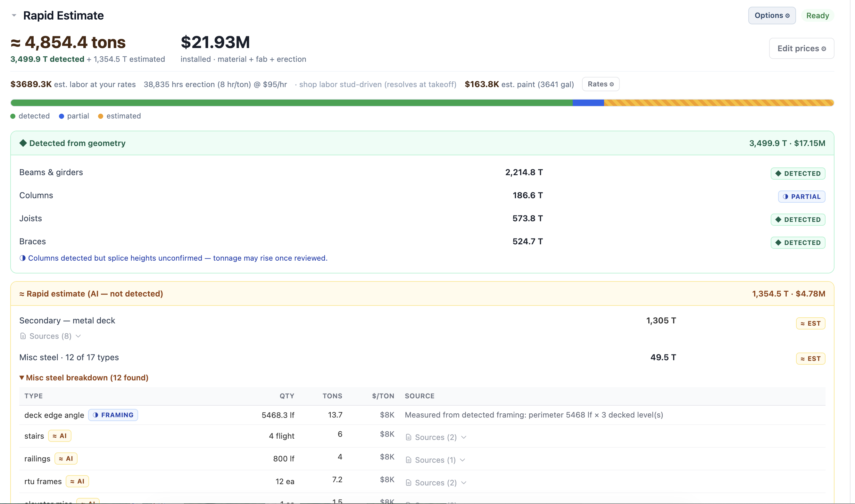Click the columns splice heights warning text
Image resolution: width=855 pixels, height=504 pixels.
(178, 258)
